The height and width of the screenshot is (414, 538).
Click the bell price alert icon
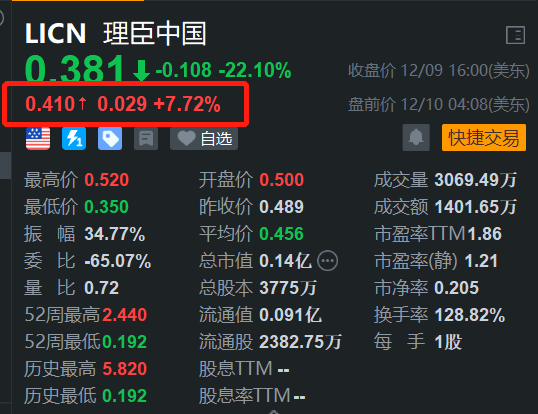[416, 138]
